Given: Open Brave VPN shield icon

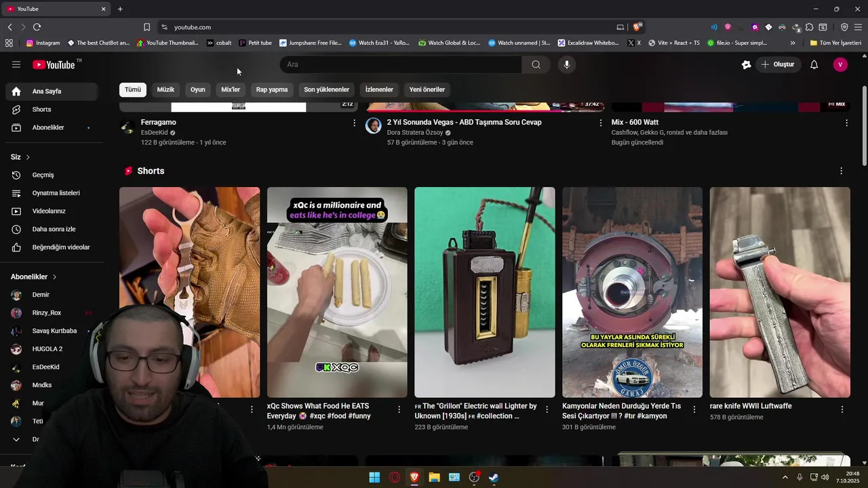Looking at the screenshot, I should 844,27.
